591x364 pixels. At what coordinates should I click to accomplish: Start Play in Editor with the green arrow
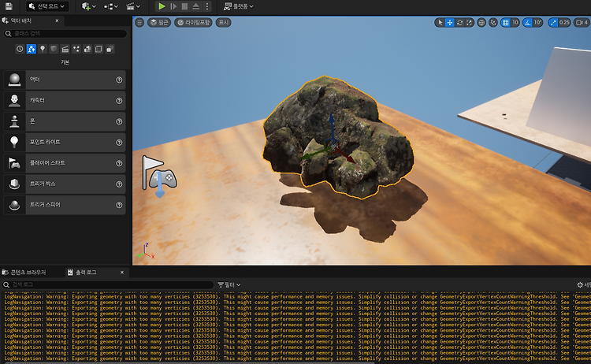(x=162, y=6)
